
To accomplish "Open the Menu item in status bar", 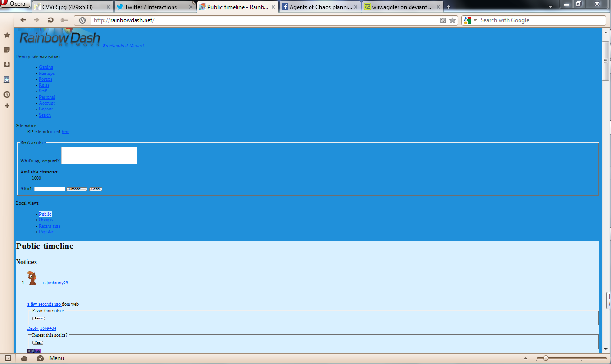I will (x=56, y=358).
